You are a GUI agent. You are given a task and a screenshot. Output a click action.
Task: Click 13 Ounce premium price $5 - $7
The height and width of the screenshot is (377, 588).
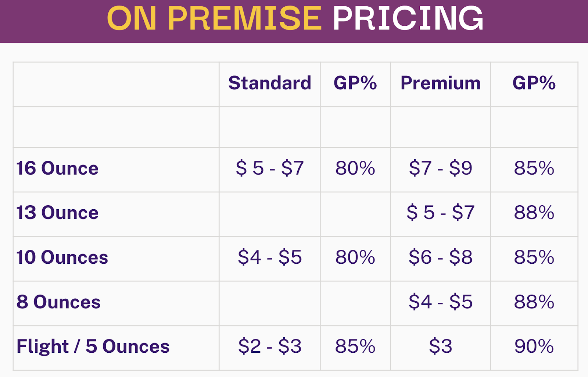(x=441, y=213)
